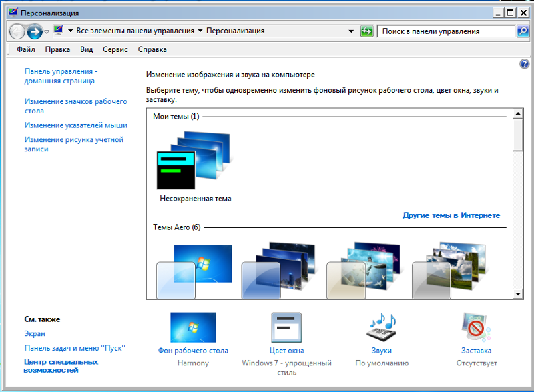
Task: Click the Forward navigation arrow button
Action: coord(35,31)
